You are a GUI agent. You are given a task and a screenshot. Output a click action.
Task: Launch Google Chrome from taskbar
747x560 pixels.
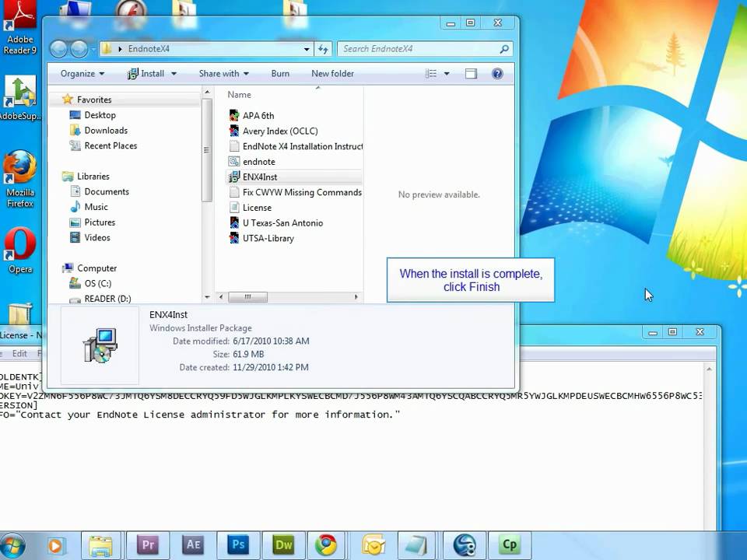pyautogui.click(x=326, y=545)
